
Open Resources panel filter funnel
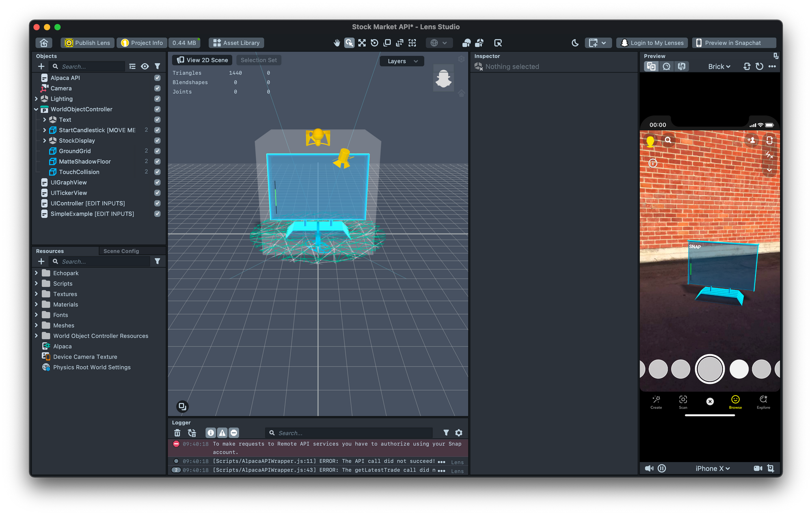click(158, 261)
